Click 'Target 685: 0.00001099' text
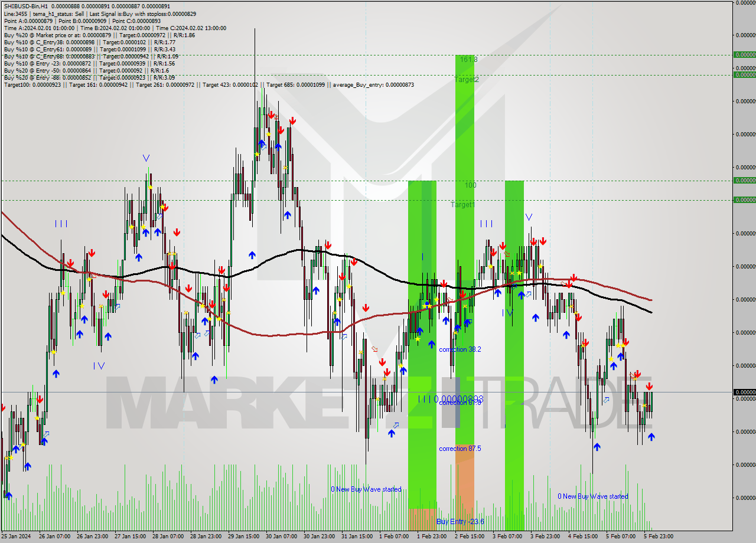 click(x=295, y=85)
